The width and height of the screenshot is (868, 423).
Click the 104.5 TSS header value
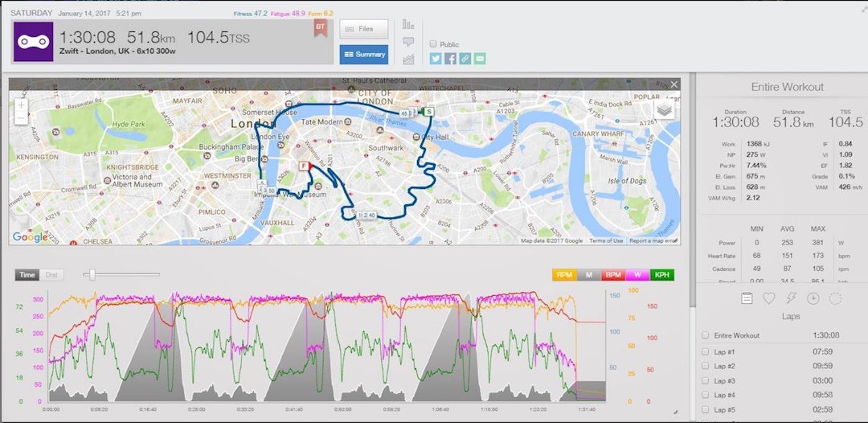[219, 38]
